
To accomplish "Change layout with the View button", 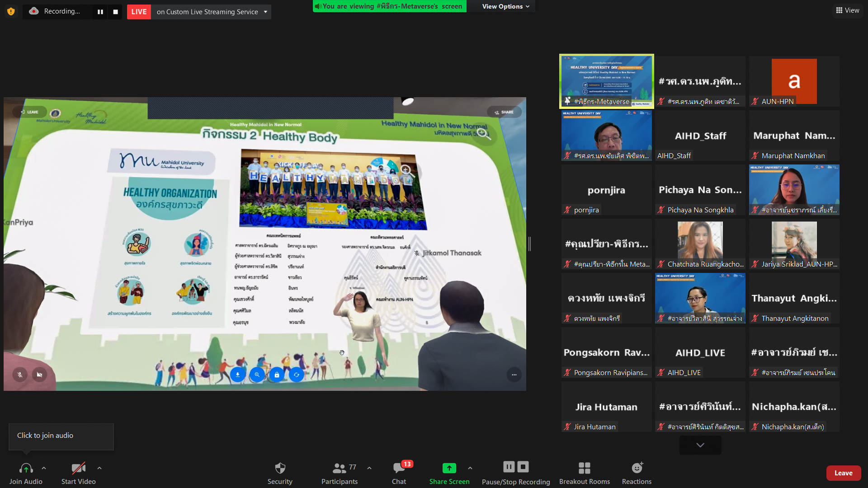I will point(847,10).
